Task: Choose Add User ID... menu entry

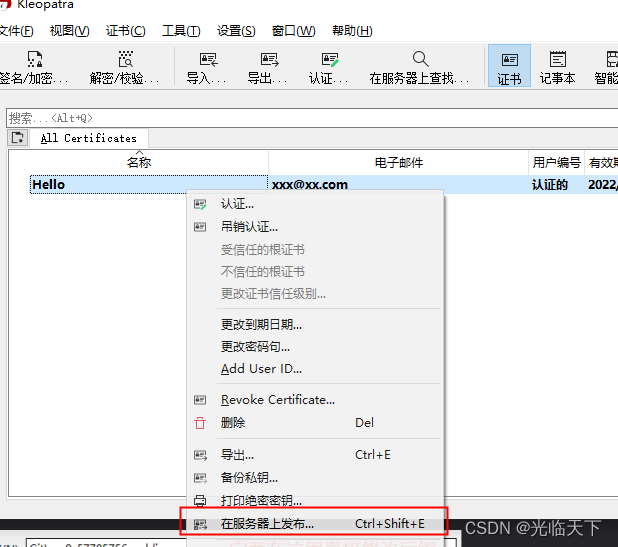Action: point(315,369)
